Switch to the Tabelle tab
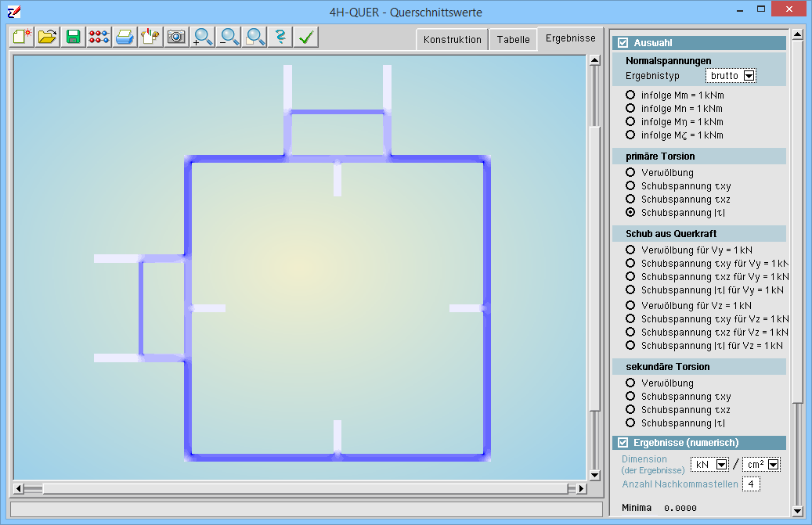Screen dimensions: 812x525 pos(513,39)
